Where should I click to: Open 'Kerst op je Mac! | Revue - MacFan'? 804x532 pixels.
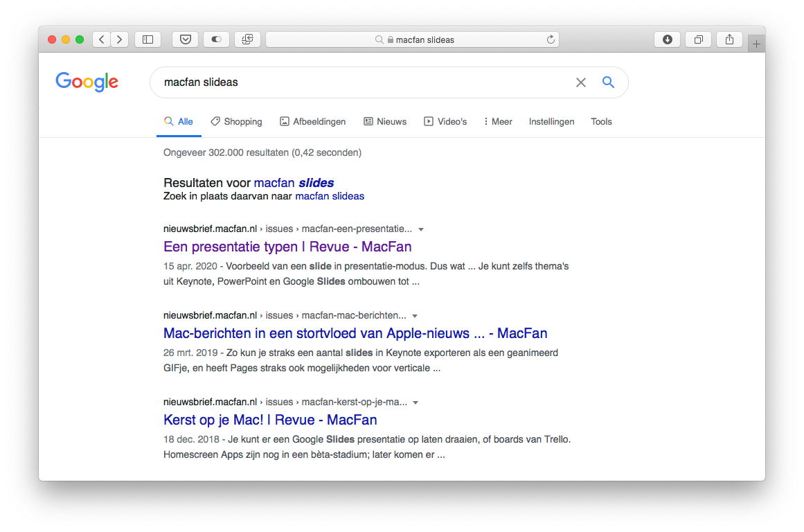click(x=270, y=420)
